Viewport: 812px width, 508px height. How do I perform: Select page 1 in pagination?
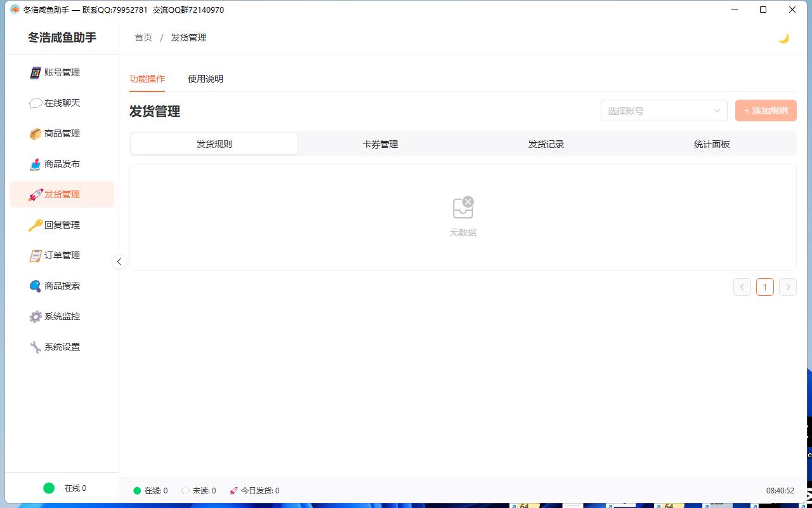(764, 287)
